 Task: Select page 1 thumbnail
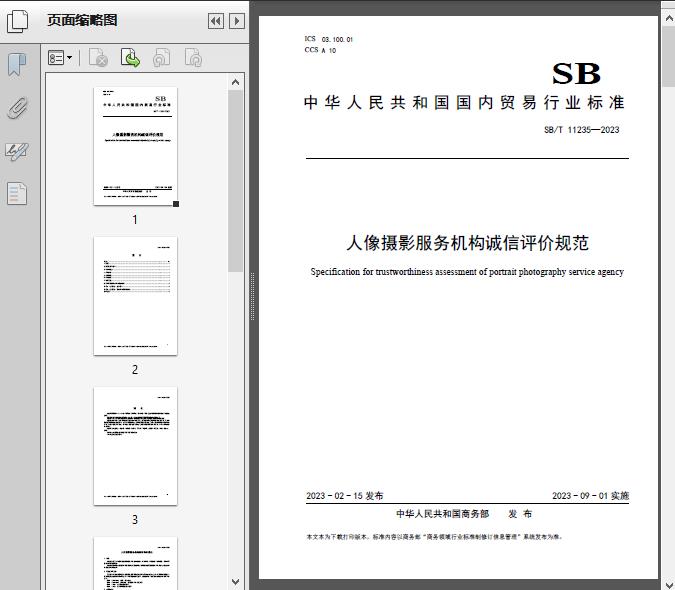[135, 146]
